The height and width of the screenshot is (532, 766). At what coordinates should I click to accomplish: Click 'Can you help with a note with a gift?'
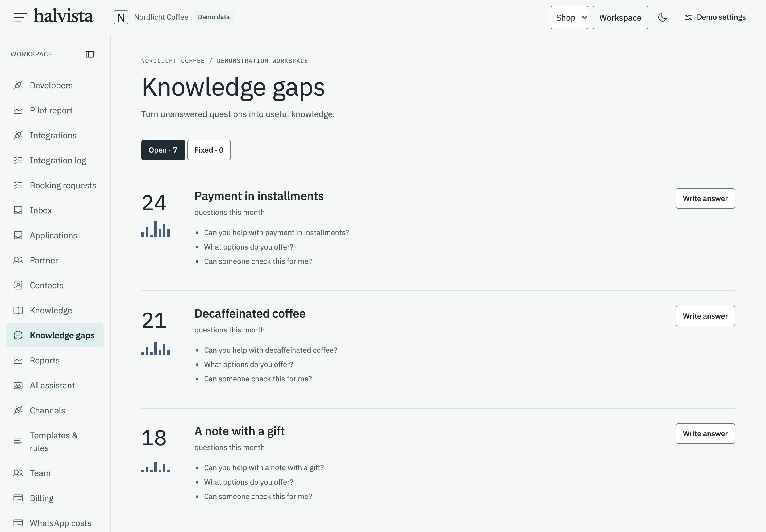264,468
